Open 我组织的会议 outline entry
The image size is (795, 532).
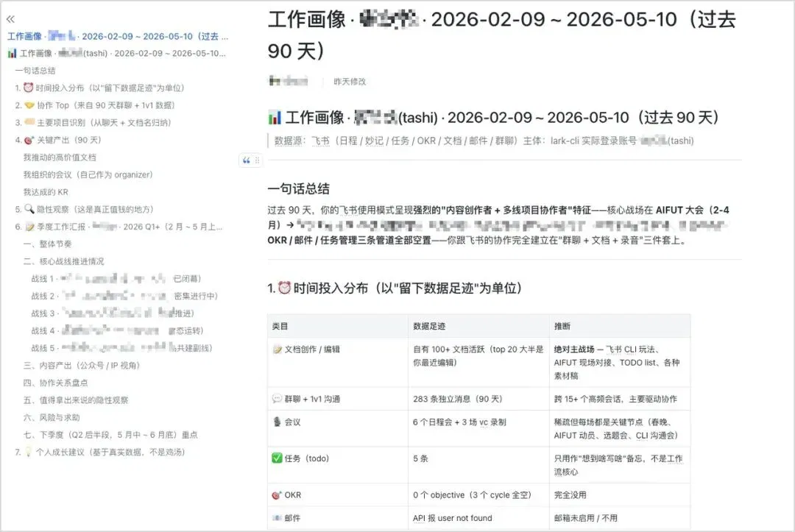tap(88, 174)
